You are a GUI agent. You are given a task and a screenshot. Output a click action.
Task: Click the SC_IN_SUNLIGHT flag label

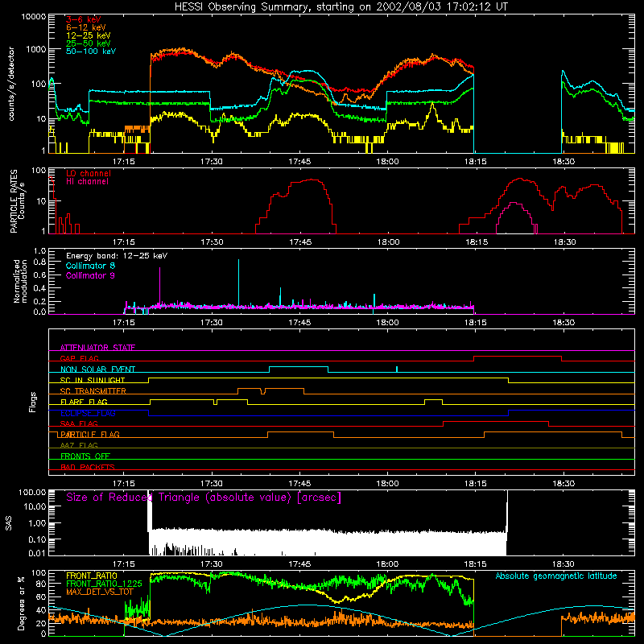coord(93,380)
